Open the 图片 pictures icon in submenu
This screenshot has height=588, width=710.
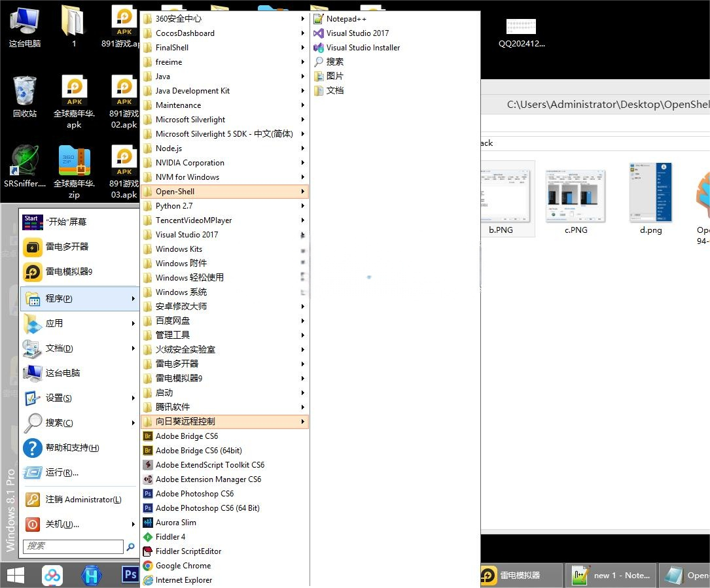(x=318, y=76)
